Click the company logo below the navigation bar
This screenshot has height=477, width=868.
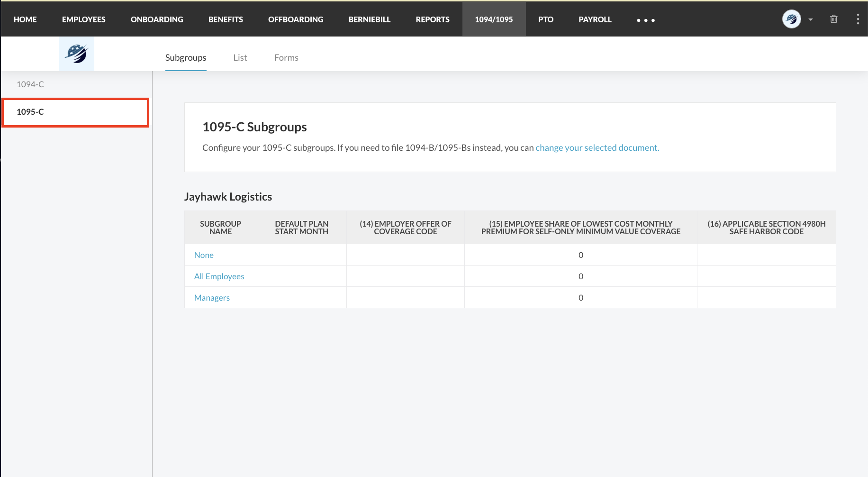pyautogui.click(x=76, y=54)
